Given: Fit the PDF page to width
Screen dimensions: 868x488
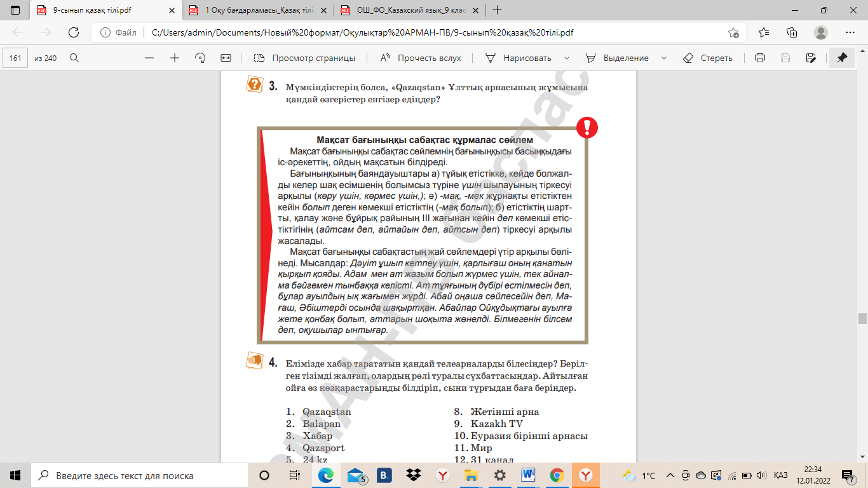Looking at the screenshot, I should tap(226, 58).
